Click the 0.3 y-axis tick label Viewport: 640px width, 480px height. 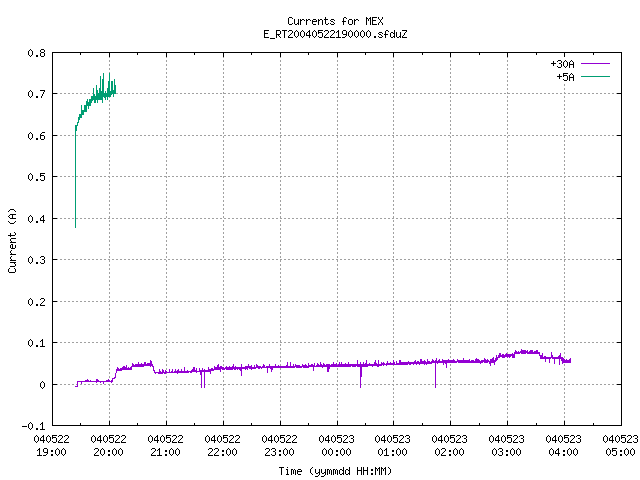click(36, 260)
